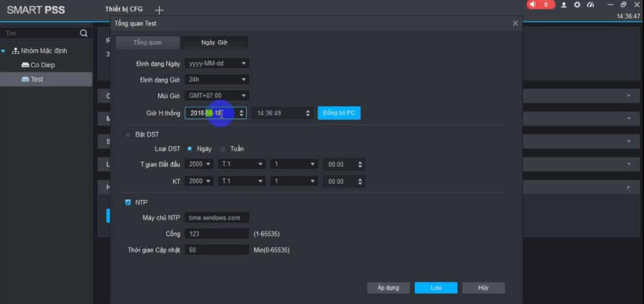Click the Đồng bộ PC button

click(339, 113)
